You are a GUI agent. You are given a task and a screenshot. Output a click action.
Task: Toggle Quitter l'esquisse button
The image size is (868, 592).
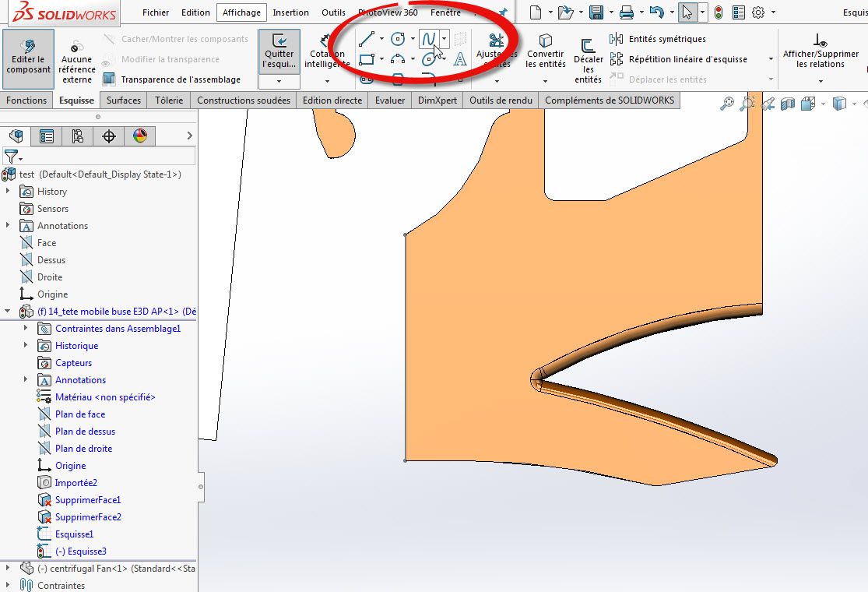pos(279,51)
